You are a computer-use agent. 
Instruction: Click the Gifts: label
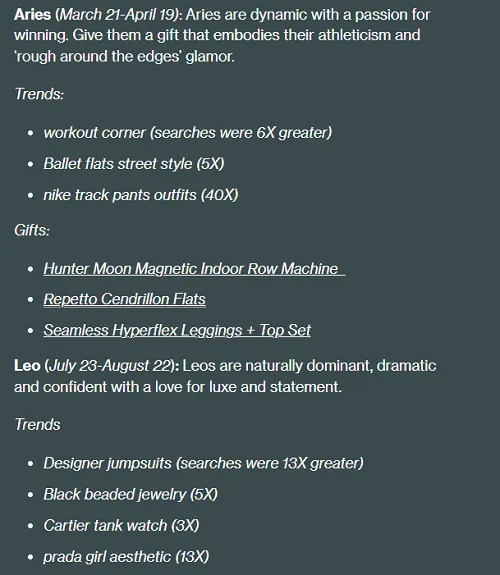point(32,230)
